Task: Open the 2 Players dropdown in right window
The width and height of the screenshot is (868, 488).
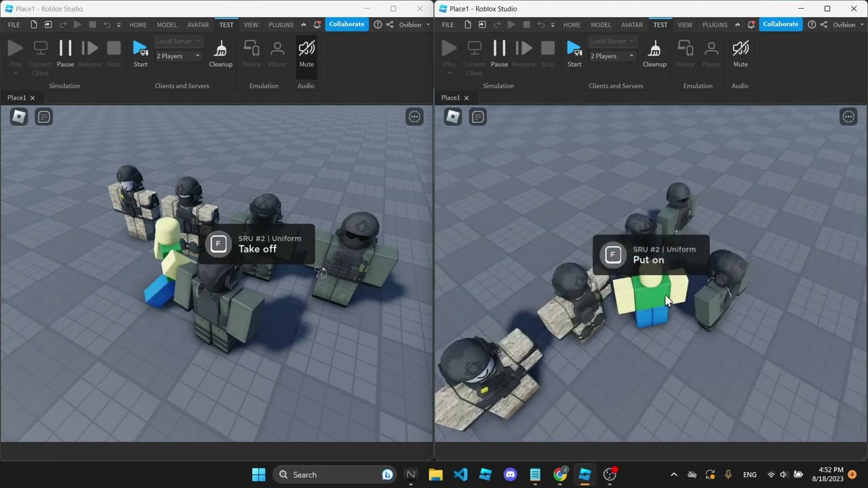Action: pos(612,56)
